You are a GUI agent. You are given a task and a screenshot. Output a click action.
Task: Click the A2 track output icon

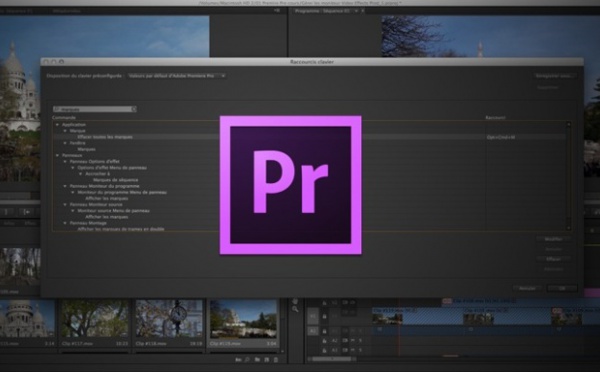[x=345, y=340]
